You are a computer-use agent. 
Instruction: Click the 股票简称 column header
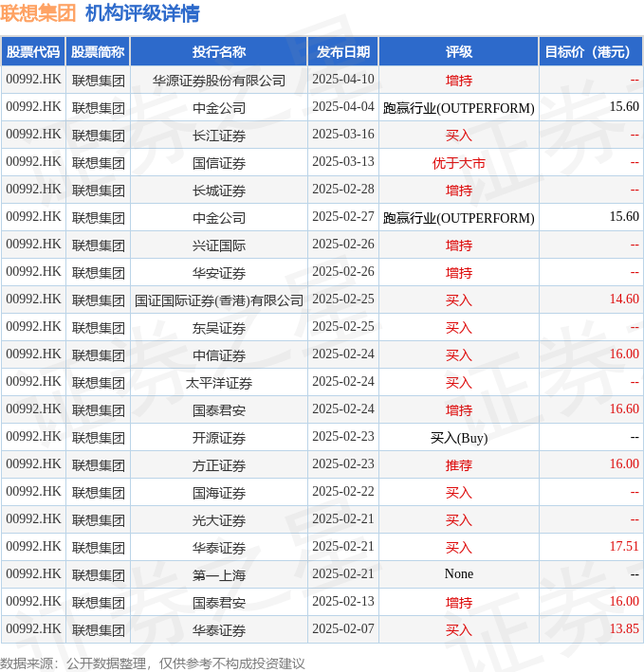click(x=98, y=52)
